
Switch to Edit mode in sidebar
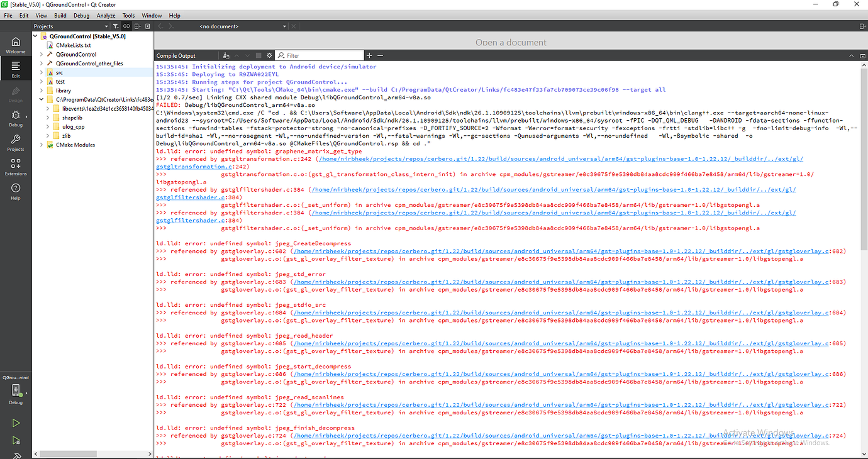[16, 69]
